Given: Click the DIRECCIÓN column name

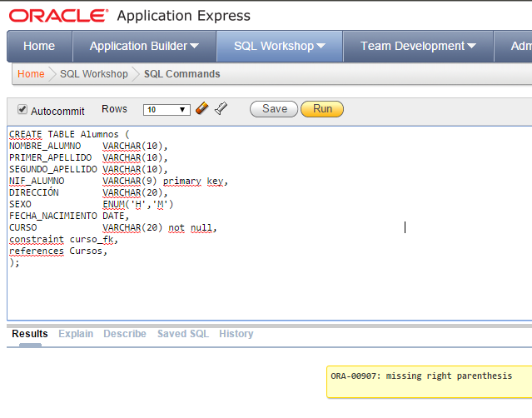Looking at the screenshot, I should [34, 192].
